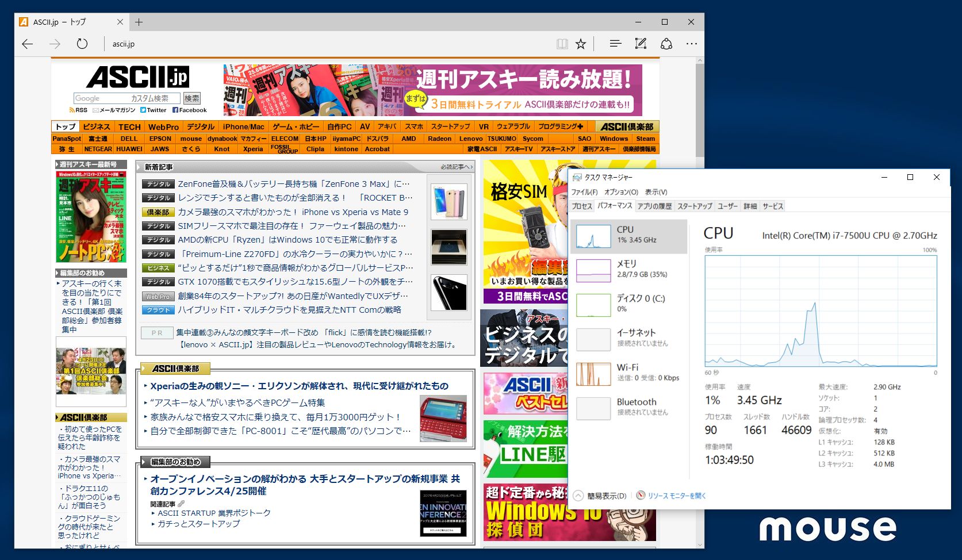Open the メールマガジン link
962x560 pixels.
114,110
